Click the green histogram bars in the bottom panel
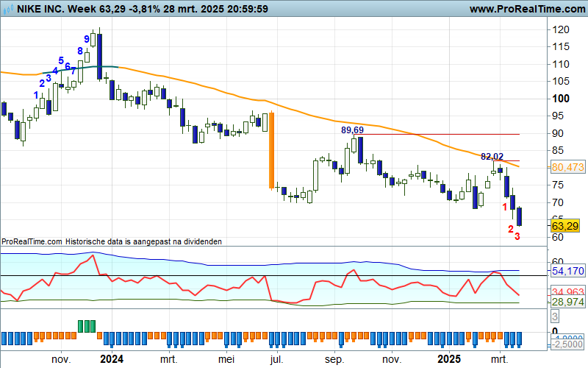The width and height of the screenshot is (588, 368). coord(87,325)
